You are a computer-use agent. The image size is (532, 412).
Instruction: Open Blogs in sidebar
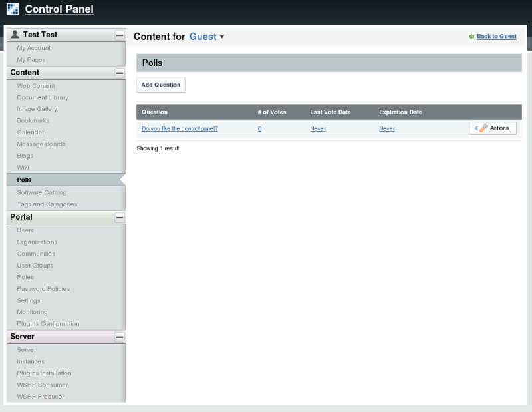pyautogui.click(x=25, y=156)
